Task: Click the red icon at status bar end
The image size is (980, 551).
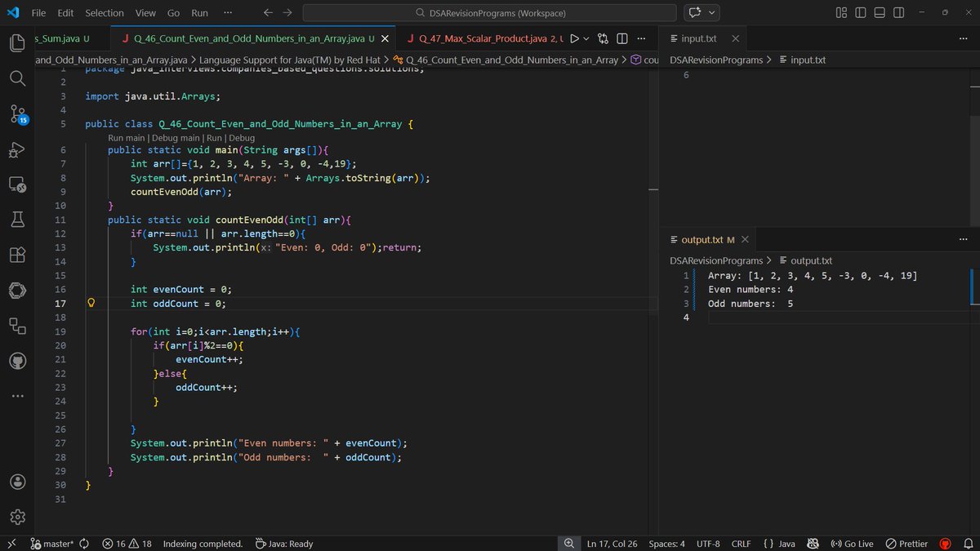Action: (x=945, y=544)
